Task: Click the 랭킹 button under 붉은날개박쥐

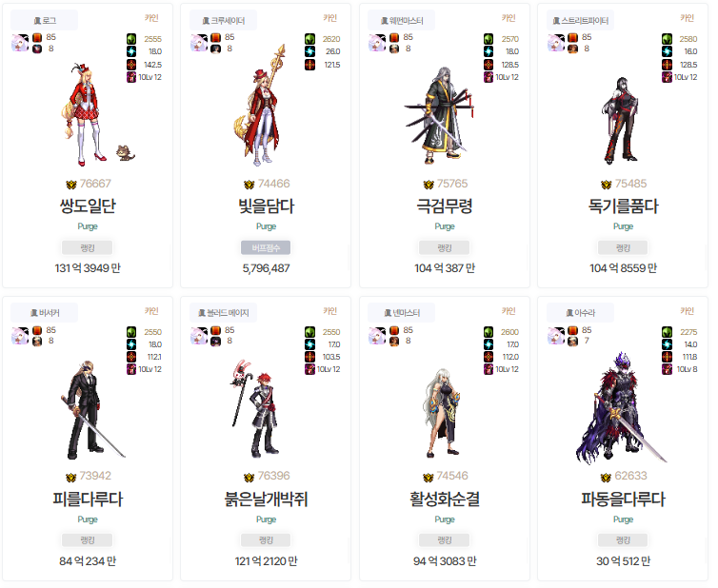Action: pos(266,540)
